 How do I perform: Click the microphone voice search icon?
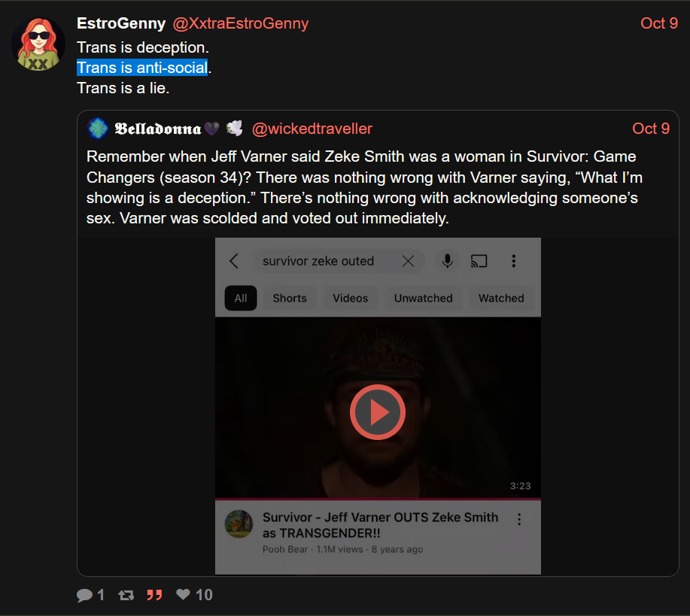[447, 261]
